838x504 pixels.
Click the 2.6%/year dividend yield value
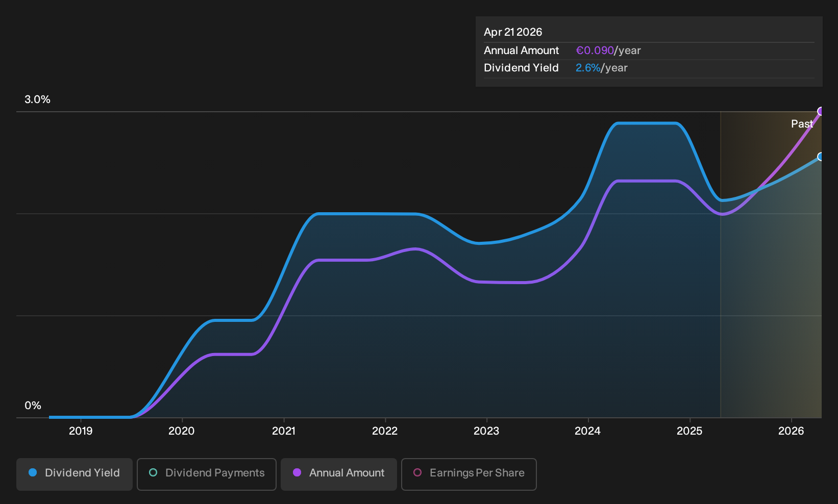[x=602, y=68]
